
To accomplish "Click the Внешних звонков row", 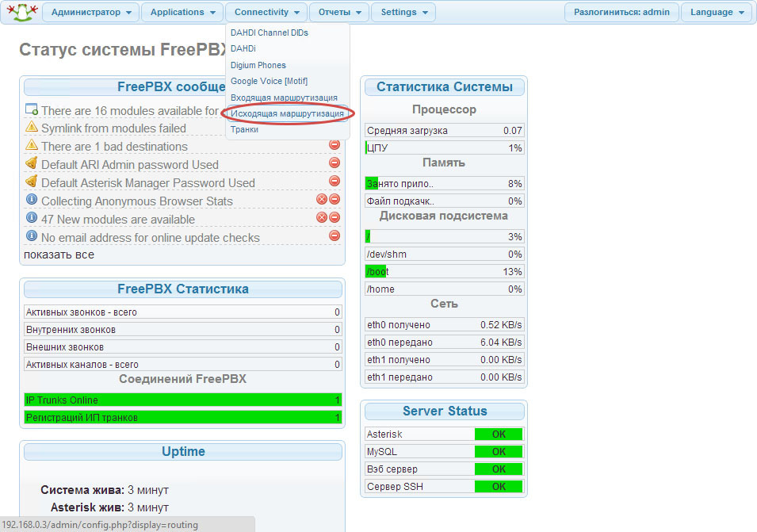I will click(183, 346).
